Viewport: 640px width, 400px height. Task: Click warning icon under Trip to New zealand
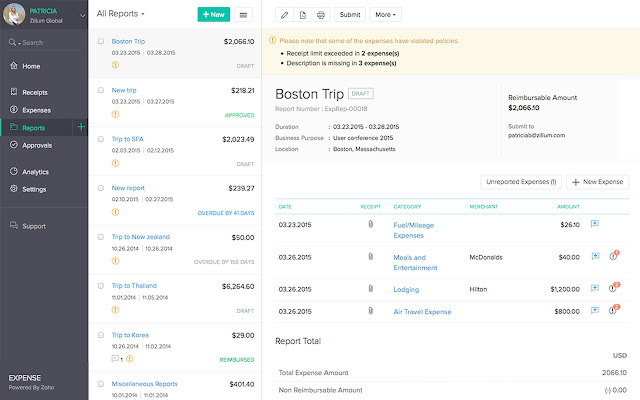coord(116,261)
